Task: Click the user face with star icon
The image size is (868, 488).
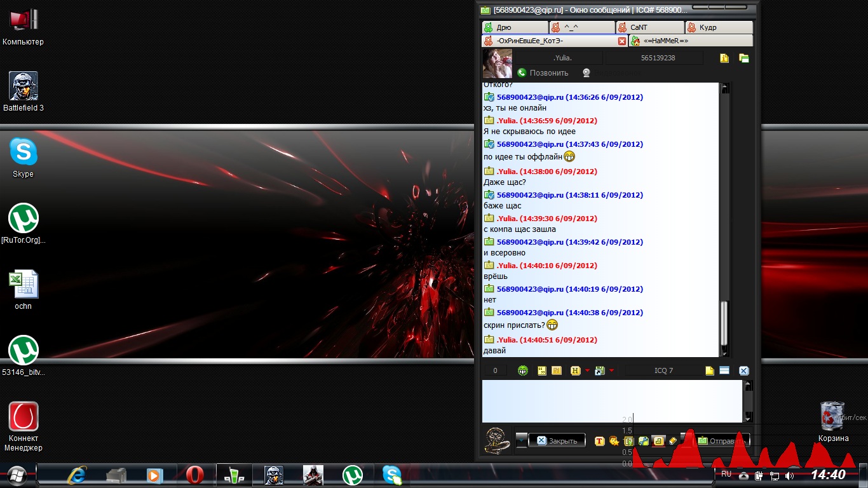Action: (x=614, y=441)
